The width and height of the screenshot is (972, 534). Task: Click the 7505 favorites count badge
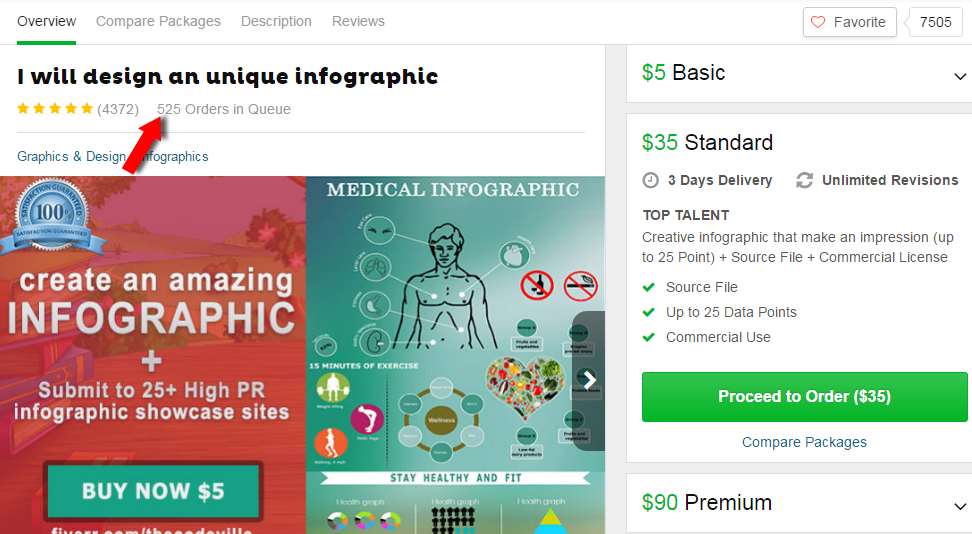click(935, 22)
